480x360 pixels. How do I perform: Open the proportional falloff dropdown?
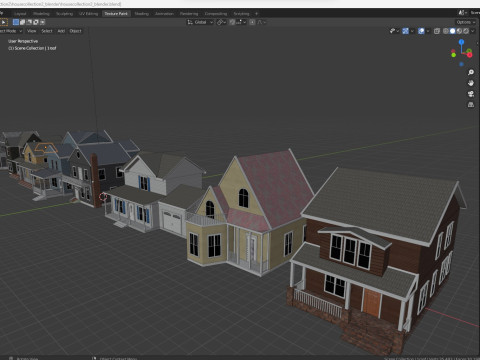click(262, 22)
